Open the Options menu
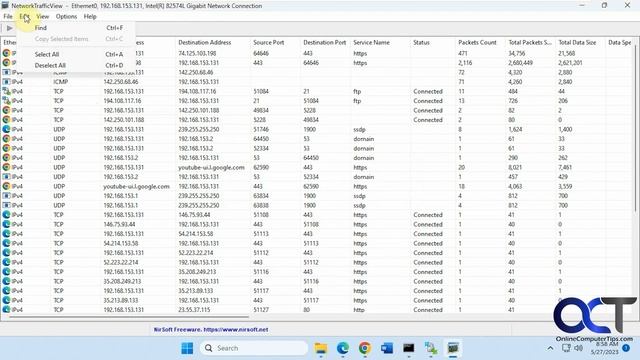640x360 pixels. [66, 16]
